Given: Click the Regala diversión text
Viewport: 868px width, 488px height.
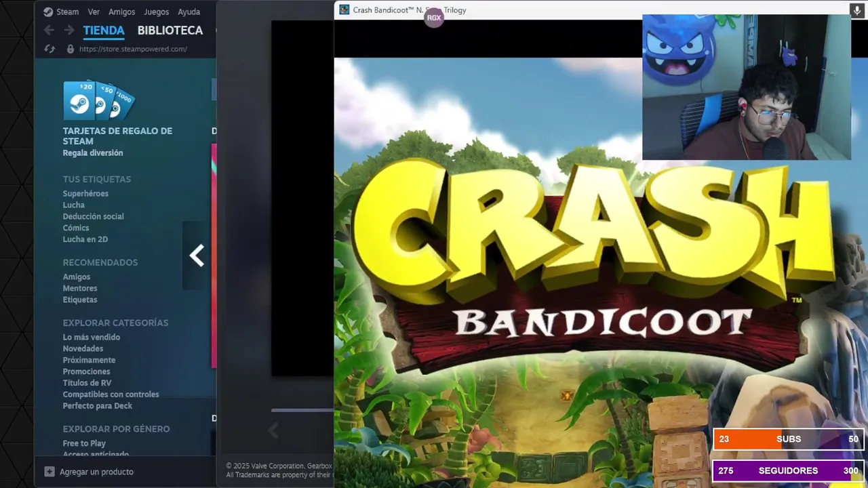Looking at the screenshot, I should (93, 153).
